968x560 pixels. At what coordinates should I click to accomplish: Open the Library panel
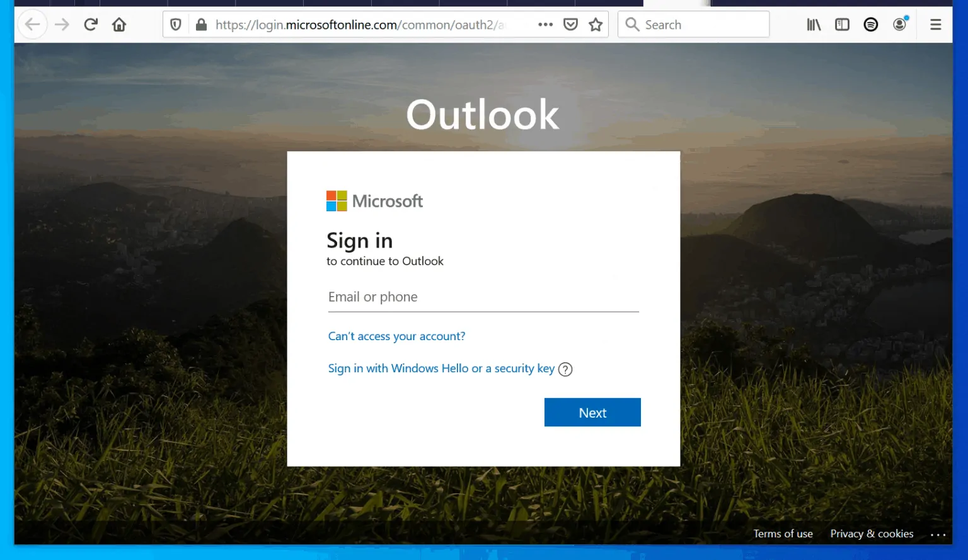click(813, 24)
